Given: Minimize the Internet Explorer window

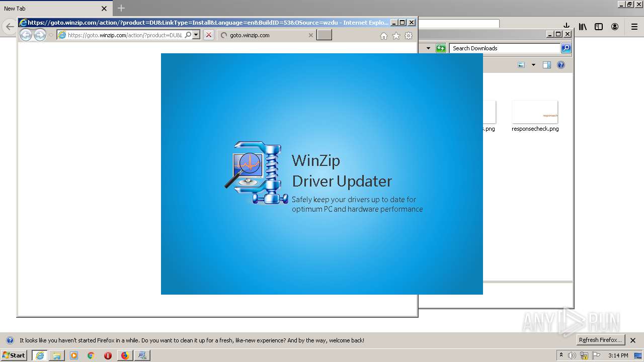Looking at the screenshot, I should [394, 22].
